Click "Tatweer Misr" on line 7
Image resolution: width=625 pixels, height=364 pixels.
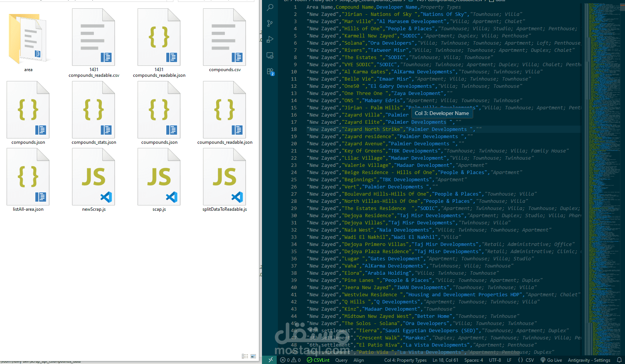coord(388,50)
